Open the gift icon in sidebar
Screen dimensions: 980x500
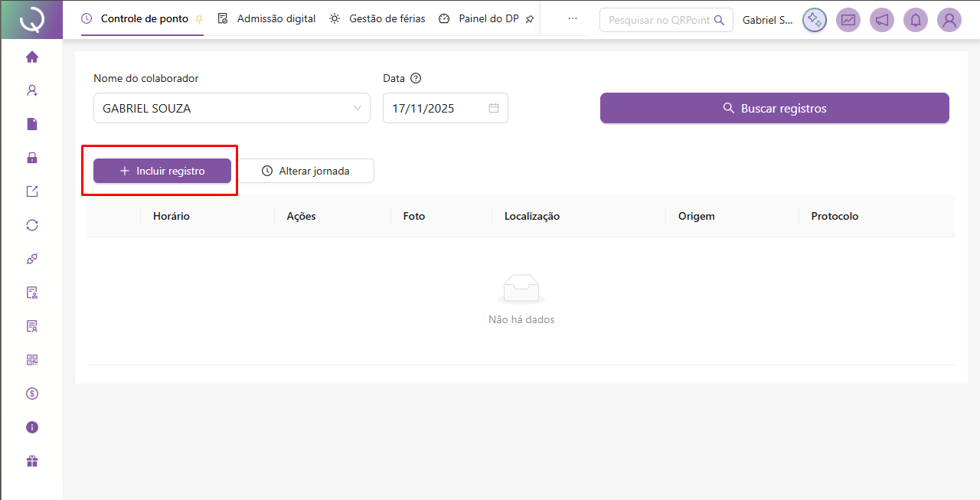point(32,461)
